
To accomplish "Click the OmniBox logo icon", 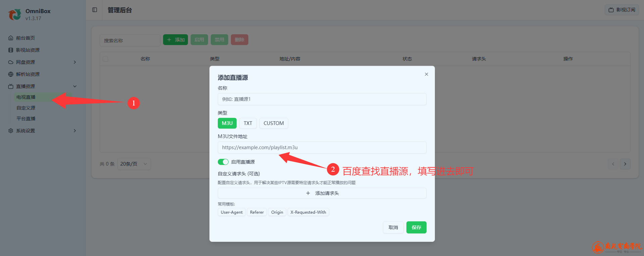I will (x=15, y=14).
